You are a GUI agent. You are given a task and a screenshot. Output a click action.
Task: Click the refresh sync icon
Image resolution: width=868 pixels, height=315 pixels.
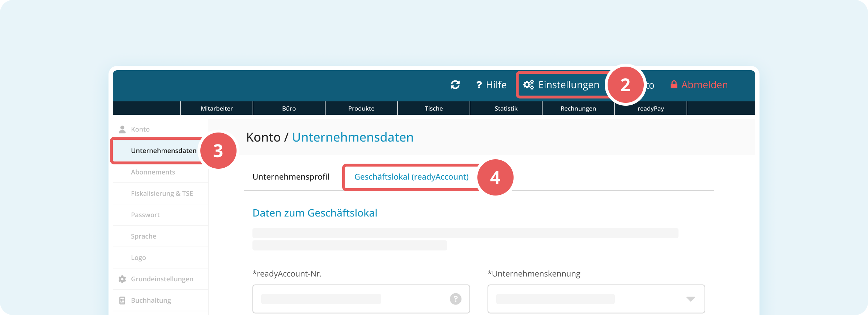point(455,85)
